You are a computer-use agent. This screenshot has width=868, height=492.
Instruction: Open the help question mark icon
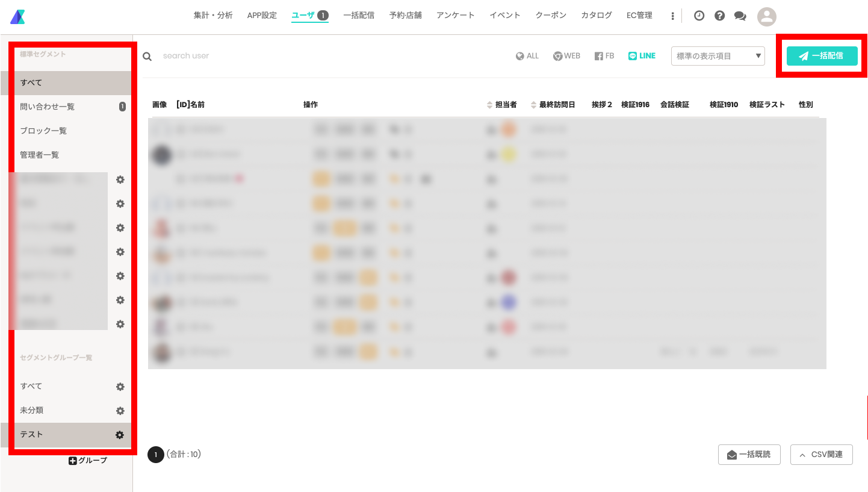tap(719, 16)
